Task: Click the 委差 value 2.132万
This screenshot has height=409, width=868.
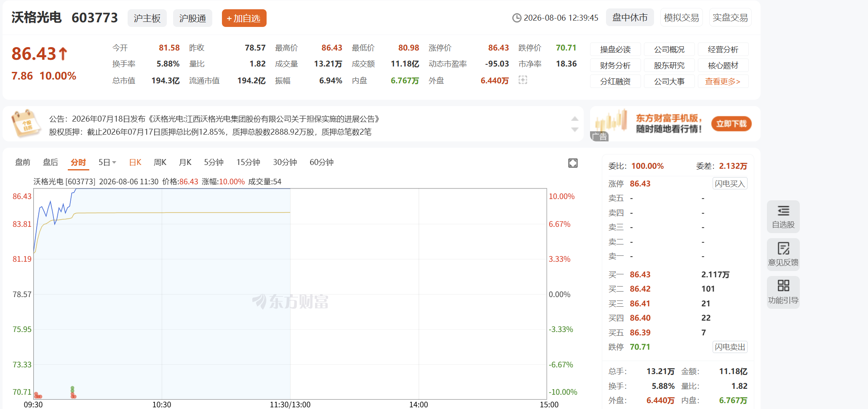Action: click(733, 166)
